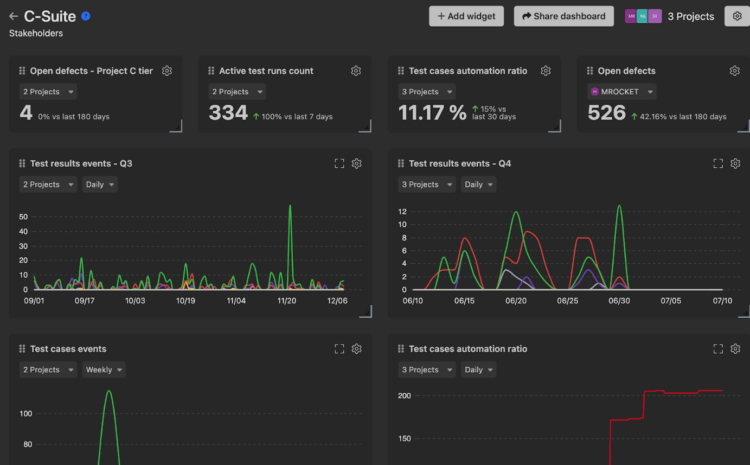
Task: Open Daily dropdown in bottom automation ratio chart
Action: (479, 369)
